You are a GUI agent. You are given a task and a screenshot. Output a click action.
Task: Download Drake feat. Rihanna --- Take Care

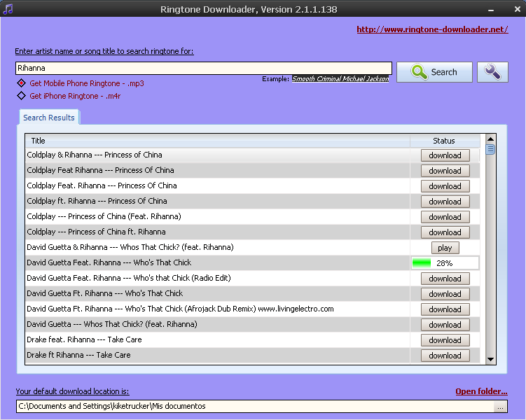pos(445,340)
